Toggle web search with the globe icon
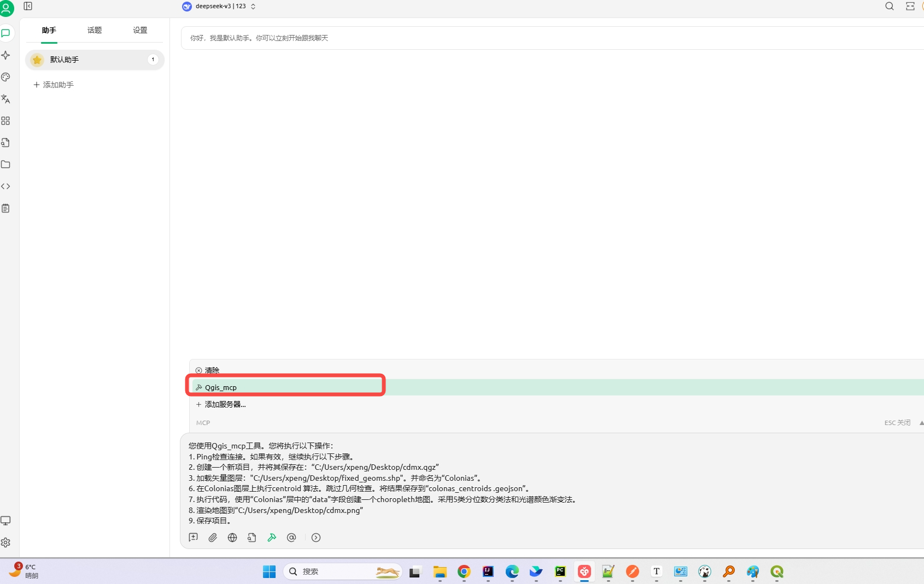 (232, 538)
